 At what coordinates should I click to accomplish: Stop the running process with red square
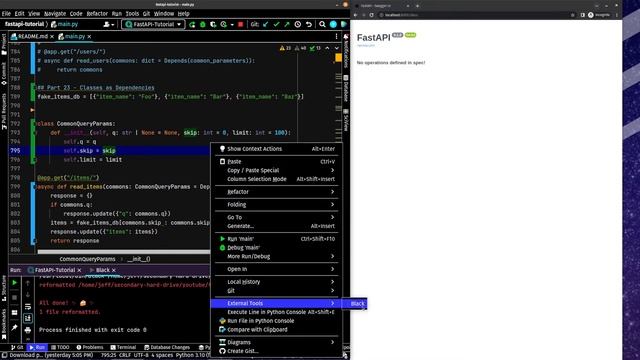pyautogui.click(x=240, y=24)
